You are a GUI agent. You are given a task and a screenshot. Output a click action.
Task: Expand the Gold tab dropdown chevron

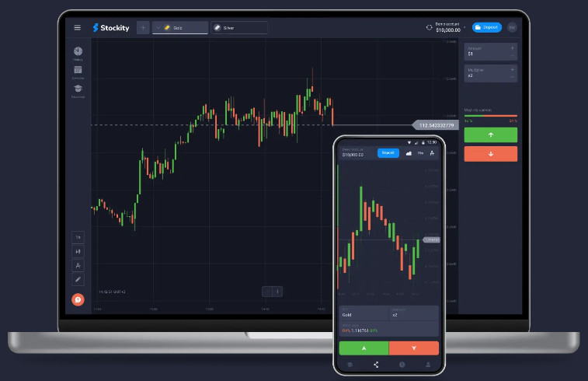(158, 28)
